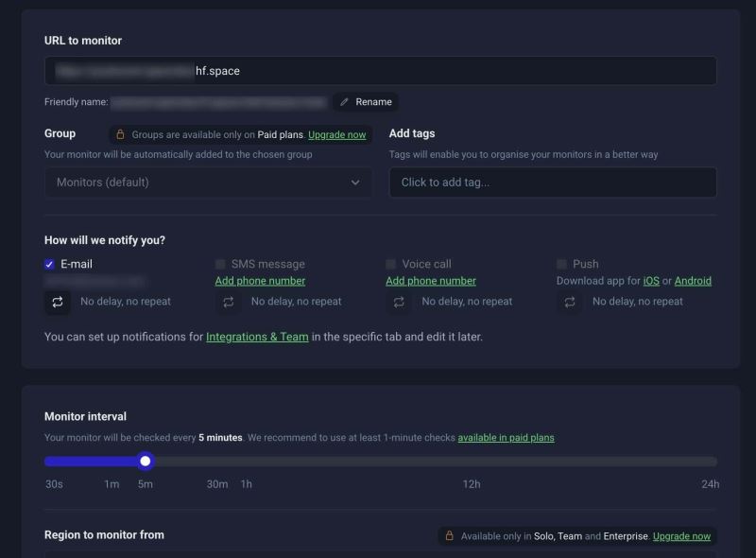
Task: Click the Monitor interval slider handle
Action: pyautogui.click(x=146, y=462)
